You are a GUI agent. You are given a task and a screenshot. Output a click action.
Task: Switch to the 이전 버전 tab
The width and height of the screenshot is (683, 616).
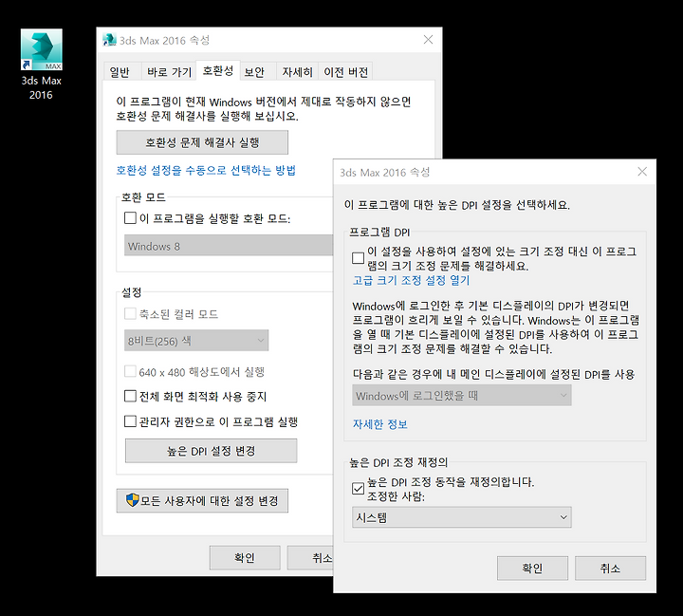(346, 71)
